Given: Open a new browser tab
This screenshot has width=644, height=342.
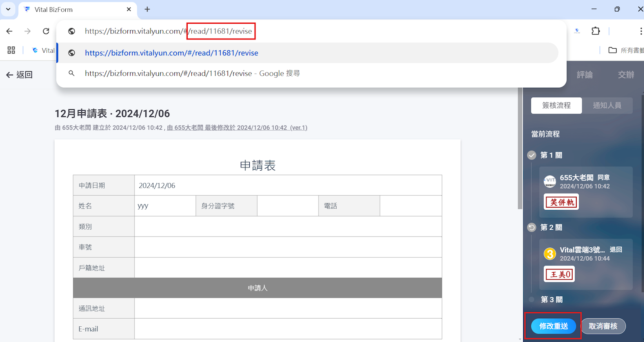Looking at the screenshot, I should 147,9.
